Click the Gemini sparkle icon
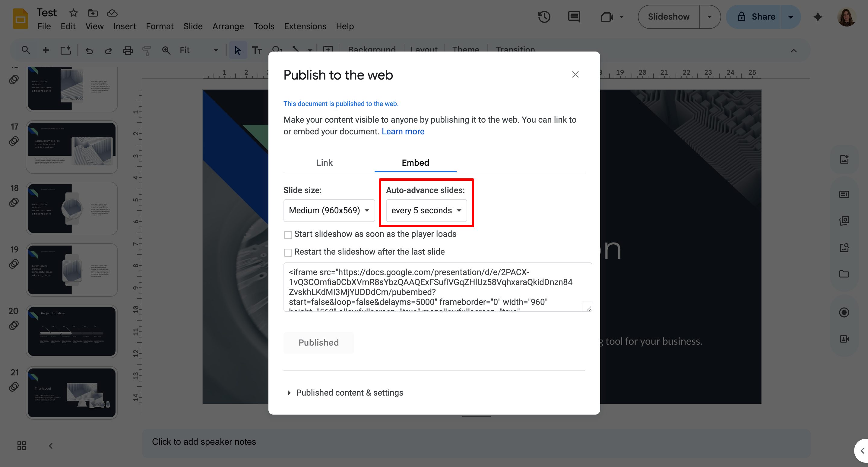The image size is (868, 467). (817, 17)
